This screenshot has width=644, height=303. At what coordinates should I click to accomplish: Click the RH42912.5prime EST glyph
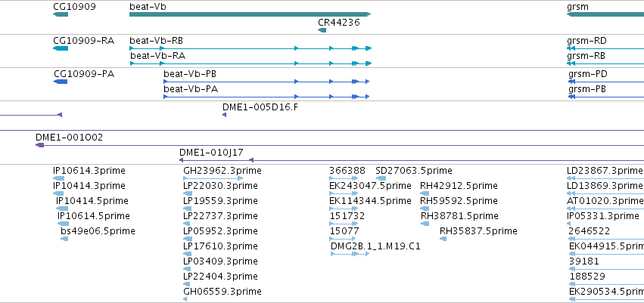click(x=425, y=193)
